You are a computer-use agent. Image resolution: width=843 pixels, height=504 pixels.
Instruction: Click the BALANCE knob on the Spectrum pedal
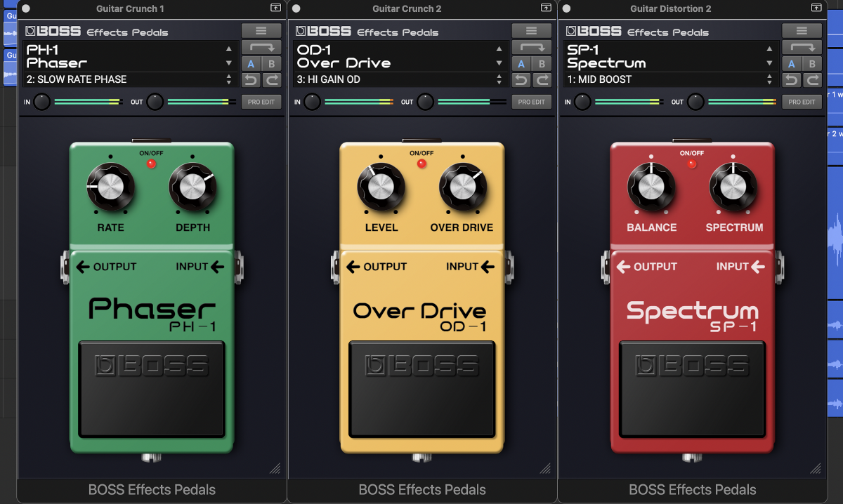pos(651,186)
